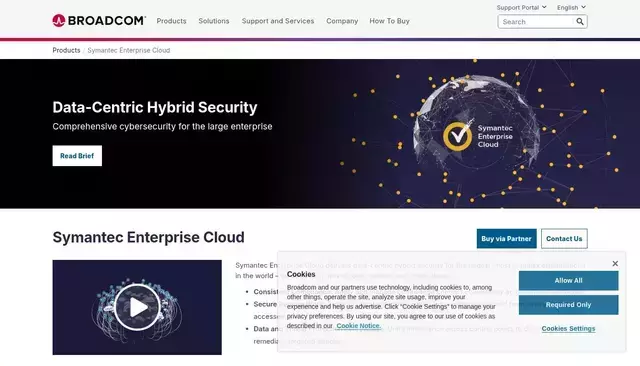The width and height of the screenshot is (640, 366).
Task: Allow All cookies
Action: (x=569, y=281)
